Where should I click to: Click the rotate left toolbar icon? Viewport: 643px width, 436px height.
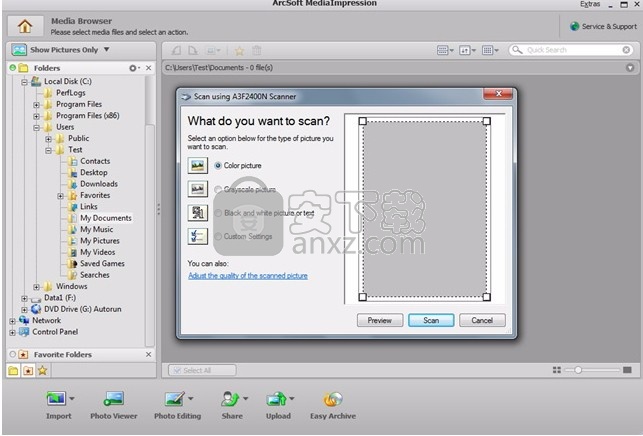[x=176, y=50]
